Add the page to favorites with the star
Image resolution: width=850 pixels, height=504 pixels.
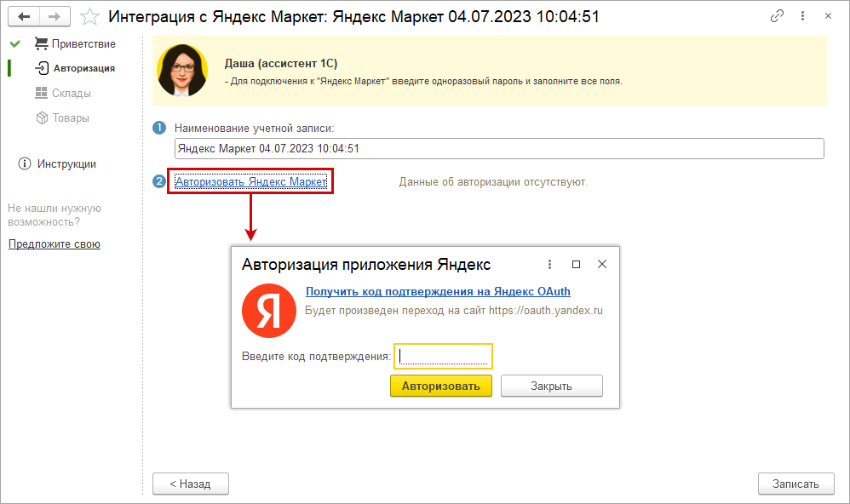click(x=89, y=17)
